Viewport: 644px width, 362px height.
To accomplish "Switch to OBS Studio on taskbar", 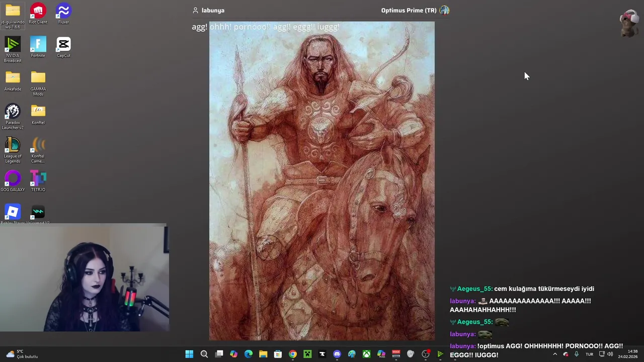I will pos(426,354).
